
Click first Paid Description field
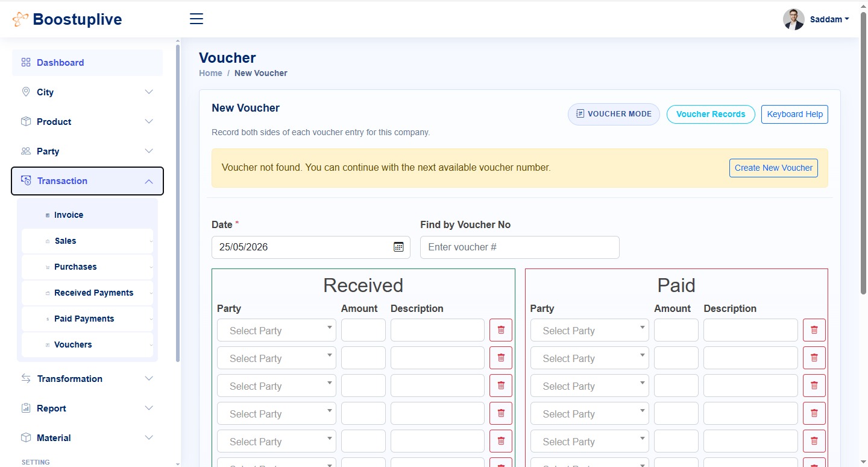(750, 330)
